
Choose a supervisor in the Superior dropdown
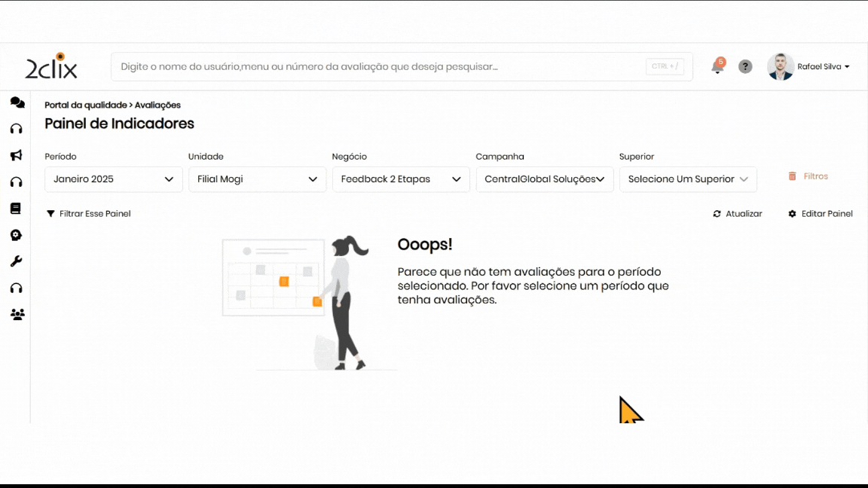click(688, 179)
